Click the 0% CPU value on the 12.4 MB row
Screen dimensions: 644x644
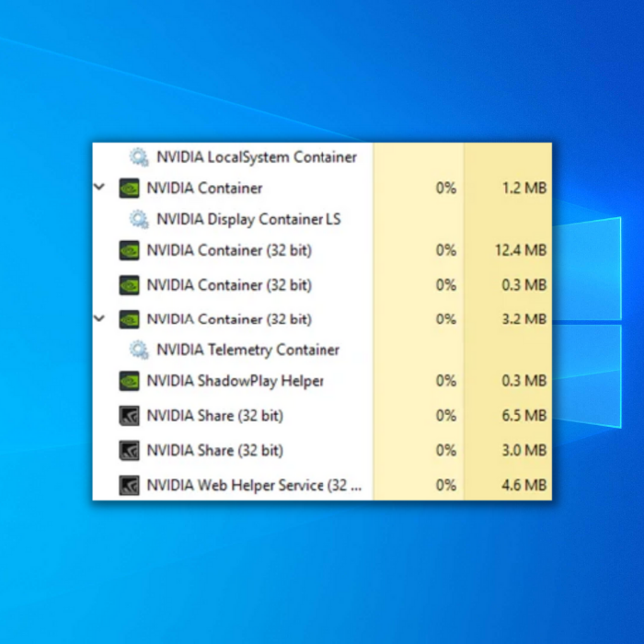pyautogui.click(x=446, y=250)
